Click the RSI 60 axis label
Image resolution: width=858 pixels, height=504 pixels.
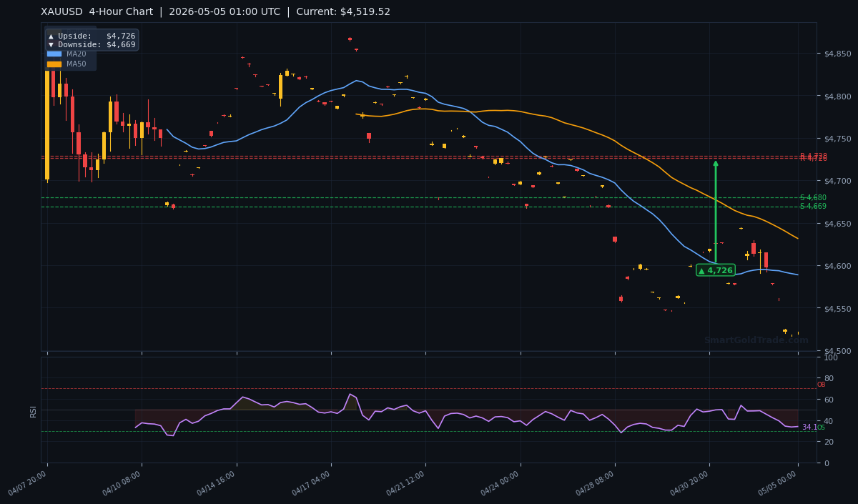[828, 400]
